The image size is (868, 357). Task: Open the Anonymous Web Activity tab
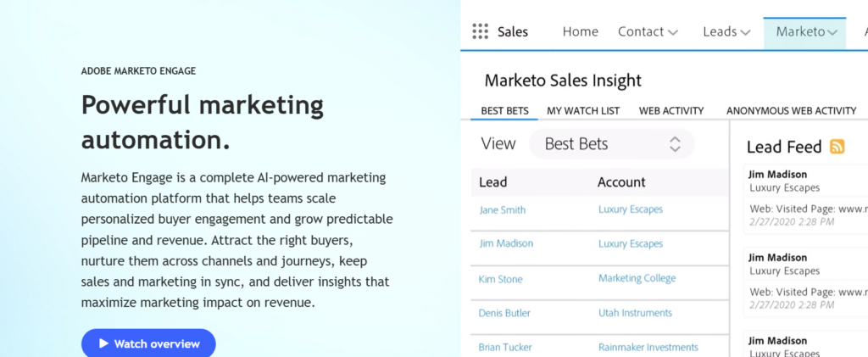pos(791,110)
